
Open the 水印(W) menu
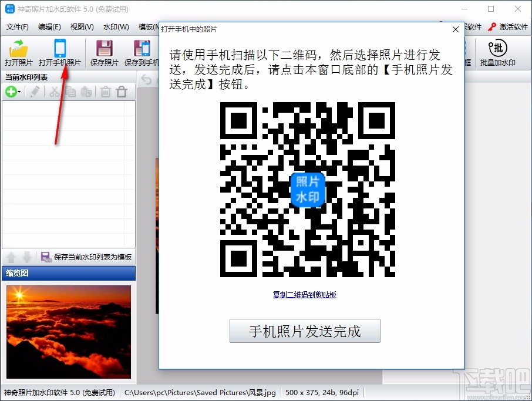click(116, 27)
